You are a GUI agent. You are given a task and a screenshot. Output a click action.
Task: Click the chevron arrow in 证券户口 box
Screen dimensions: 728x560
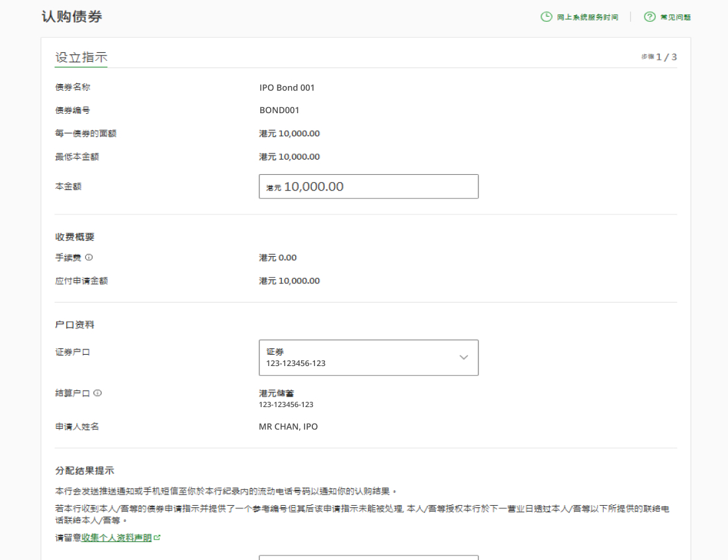(463, 357)
